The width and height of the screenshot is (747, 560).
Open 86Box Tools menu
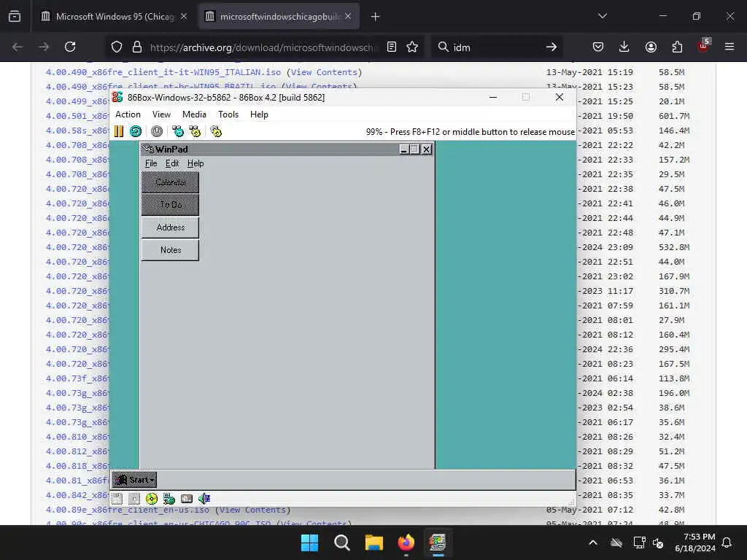228,114
